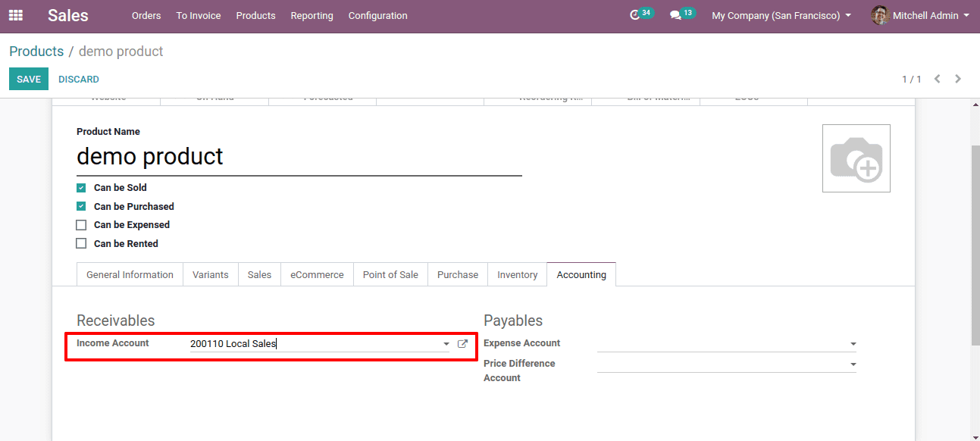Click the DISCARD button
Viewport: 980px width, 441px height.
[79, 79]
